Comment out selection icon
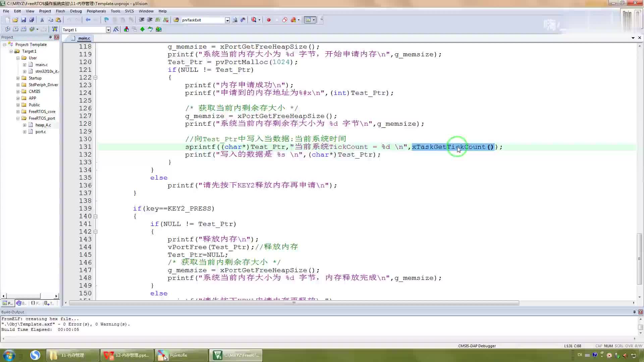Screen dimensions: 644x362 coord(158,20)
